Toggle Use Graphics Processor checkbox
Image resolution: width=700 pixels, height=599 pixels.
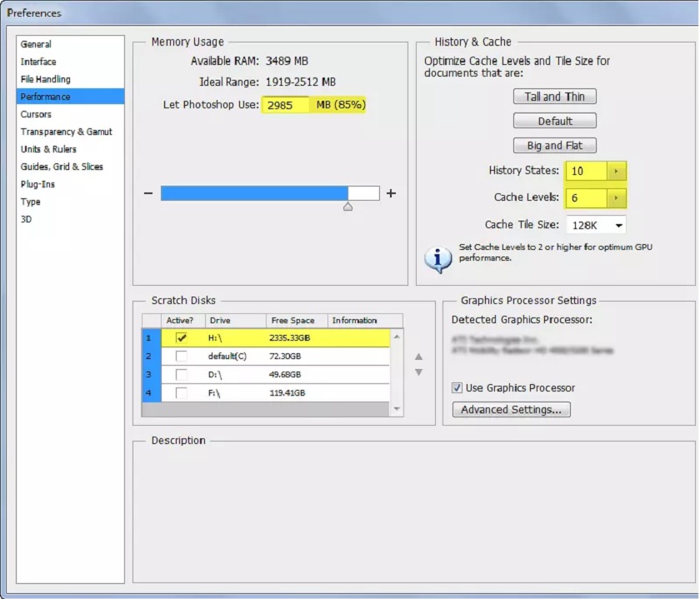pos(457,387)
